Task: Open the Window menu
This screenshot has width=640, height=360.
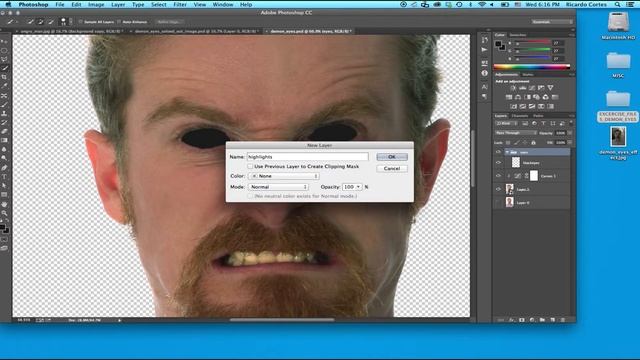Action: [x=223, y=4]
